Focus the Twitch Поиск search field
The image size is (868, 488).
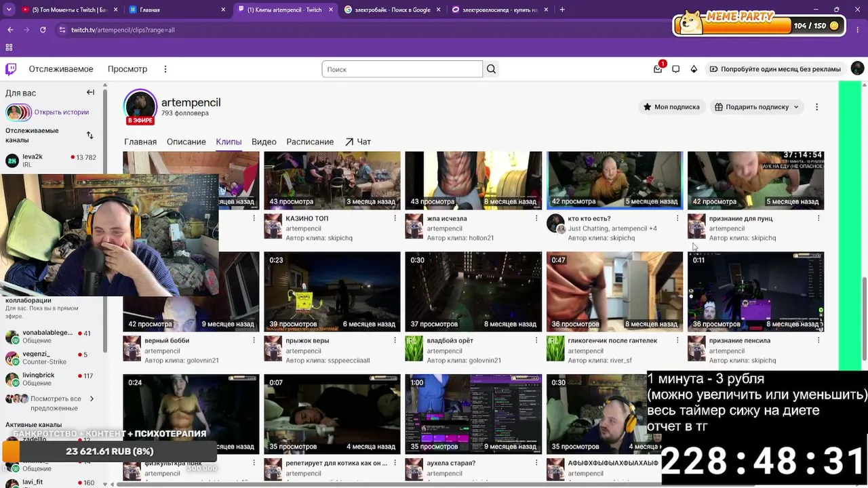402,69
